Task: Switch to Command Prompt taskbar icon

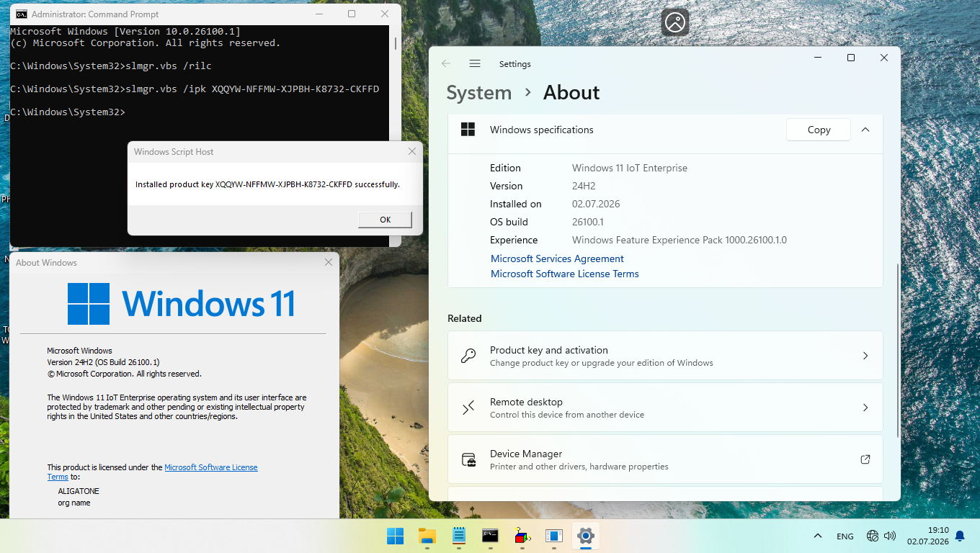Action: tap(490, 536)
